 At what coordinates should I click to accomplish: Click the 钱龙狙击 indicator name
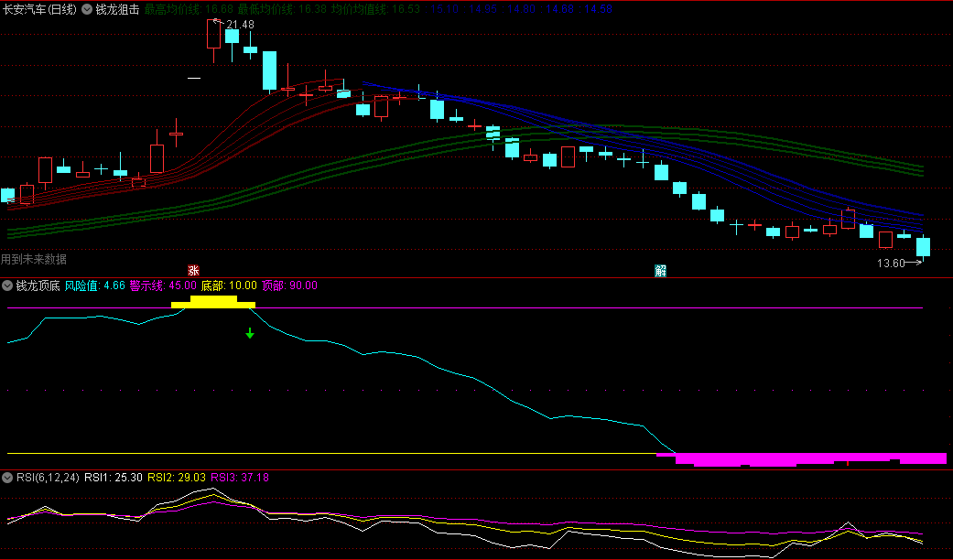[x=117, y=9]
